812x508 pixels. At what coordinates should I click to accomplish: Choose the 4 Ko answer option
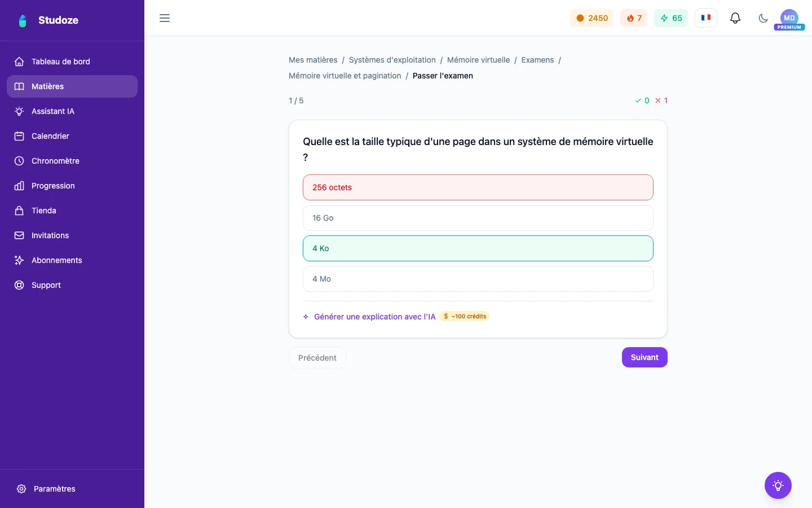[478, 248]
